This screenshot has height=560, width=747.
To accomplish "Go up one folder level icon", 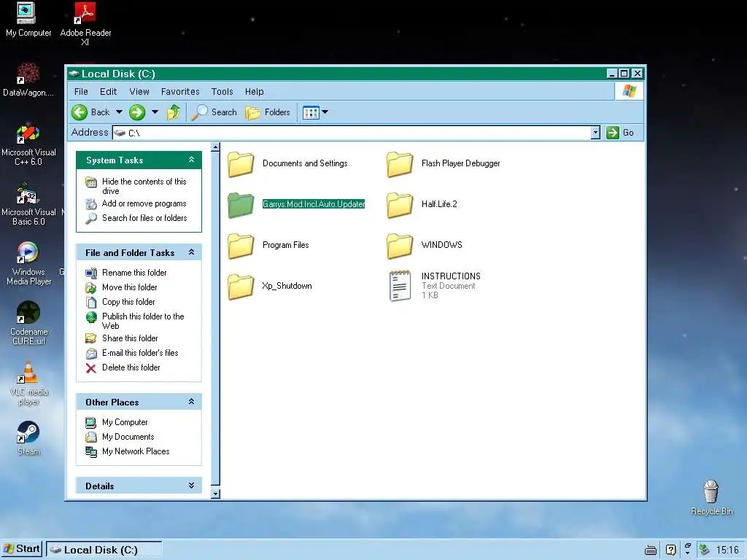I will tap(174, 112).
